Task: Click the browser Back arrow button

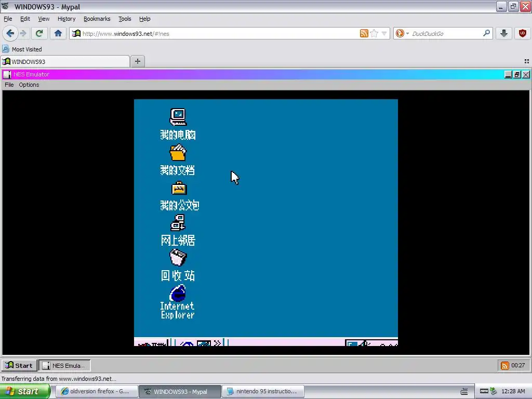Action: pos(10,33)
